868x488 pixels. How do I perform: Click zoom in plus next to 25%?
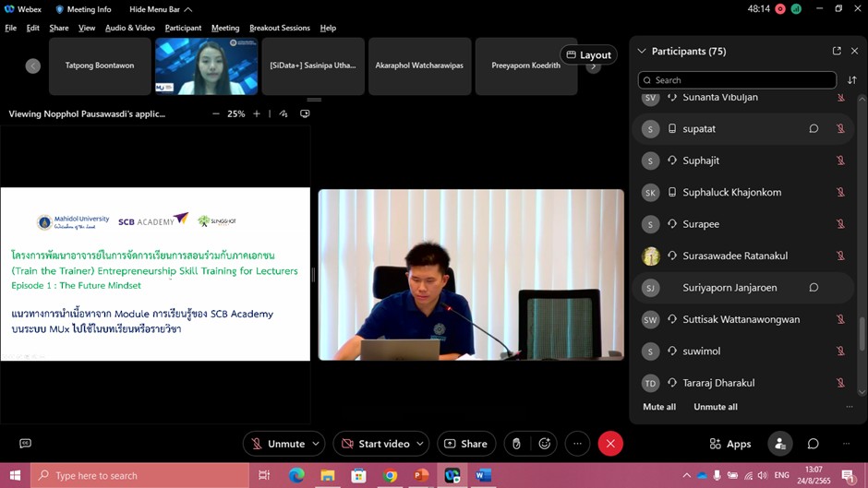[257, 114]
